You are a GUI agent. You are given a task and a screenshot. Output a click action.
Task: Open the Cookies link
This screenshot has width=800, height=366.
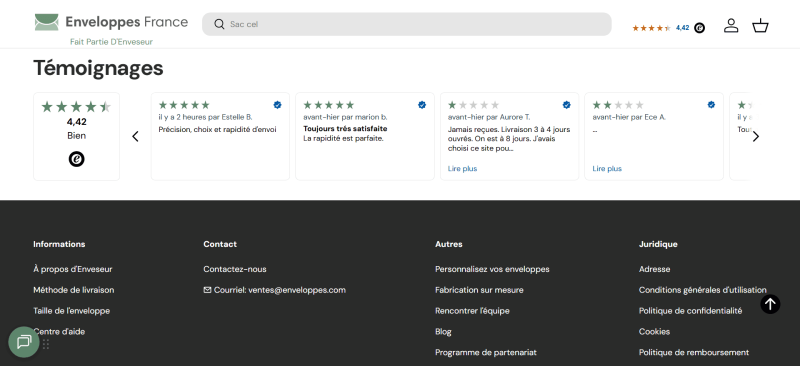(x=654, y=332)
